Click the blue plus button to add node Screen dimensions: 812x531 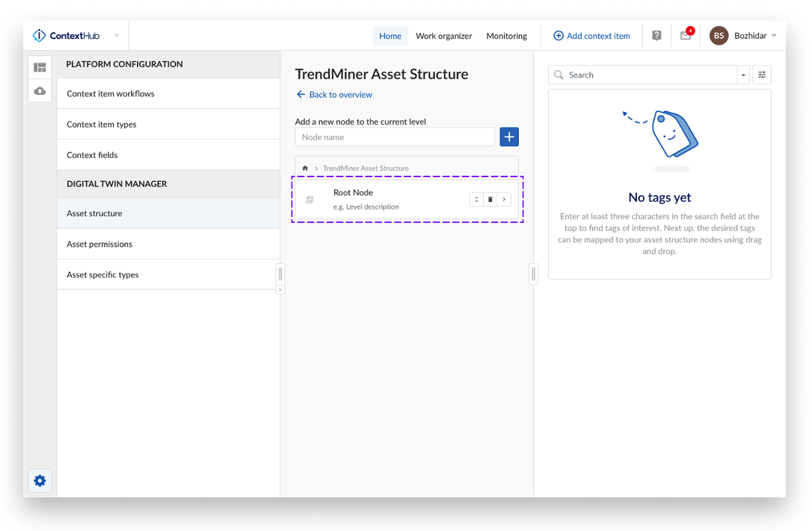pyautogui.click(x=509, y=137)
